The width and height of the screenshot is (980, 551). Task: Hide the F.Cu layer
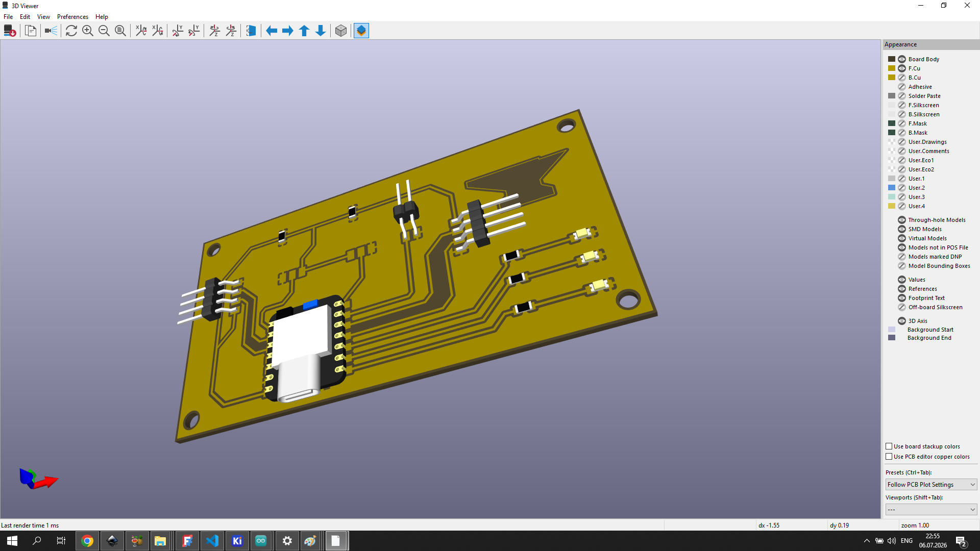click(x=902, y=68)
